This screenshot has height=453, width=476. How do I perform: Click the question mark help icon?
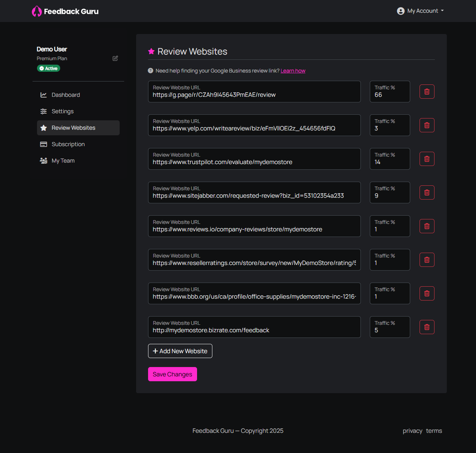(x=151, y=71)
